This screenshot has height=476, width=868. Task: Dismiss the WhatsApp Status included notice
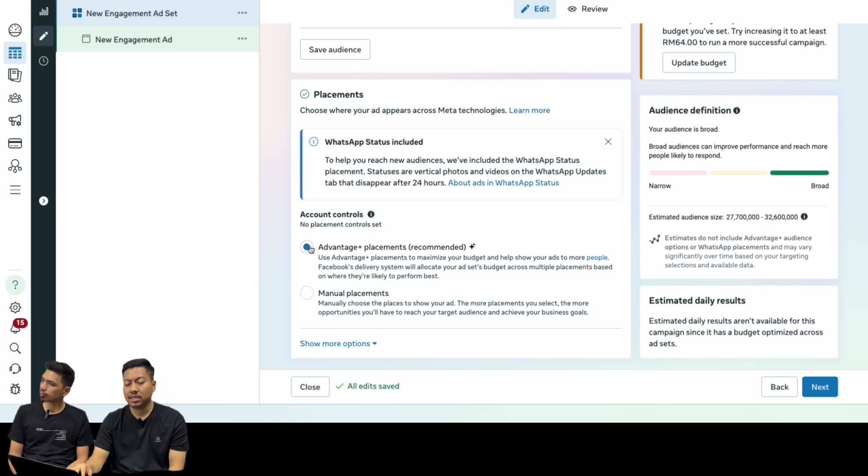tap(608, 141)
